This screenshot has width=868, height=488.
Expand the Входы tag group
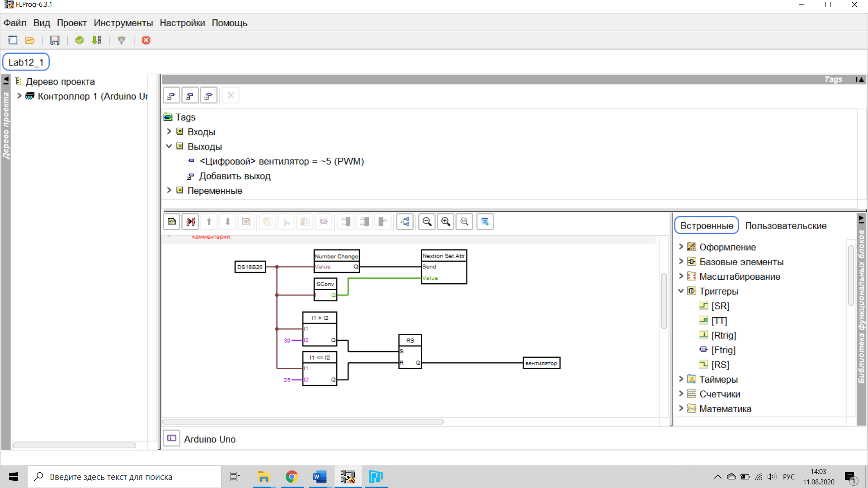coord(169,131)
